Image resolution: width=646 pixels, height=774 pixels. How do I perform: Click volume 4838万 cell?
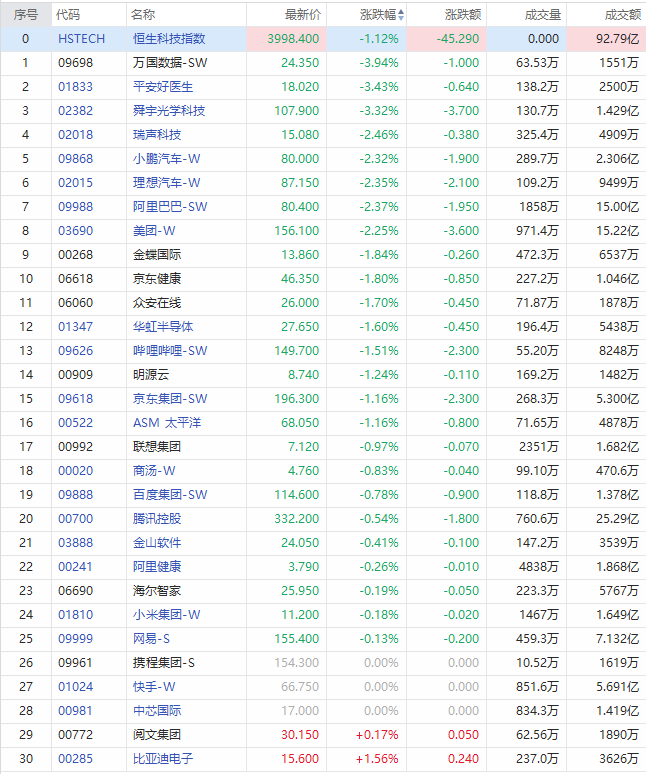click(538, 567)
